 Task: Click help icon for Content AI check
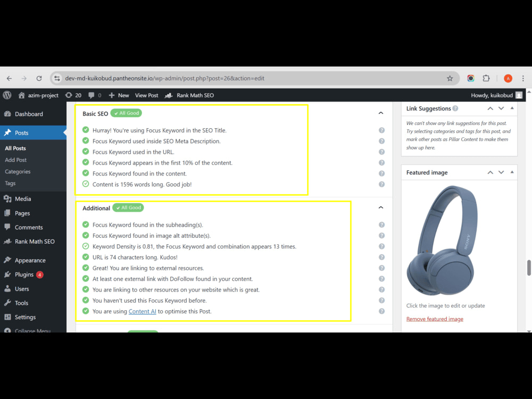[x=381, y=311]
